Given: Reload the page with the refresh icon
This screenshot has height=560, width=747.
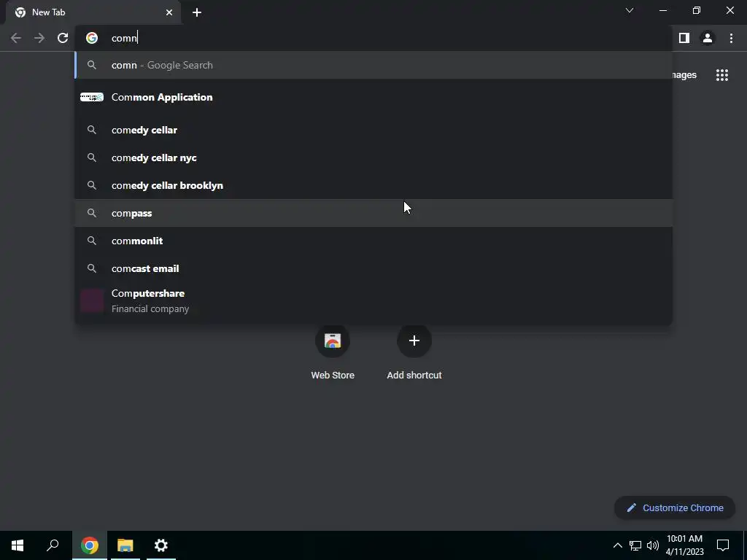Looking at the screenshot, I should tap(63, 38).
